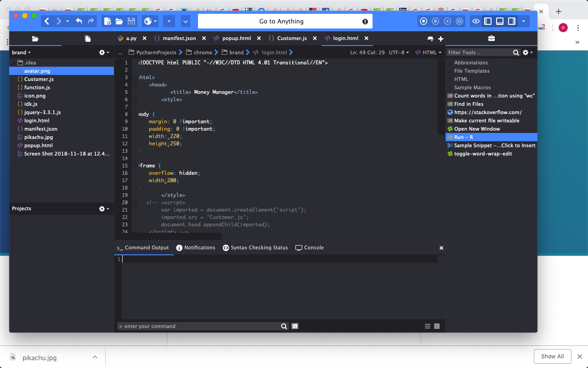Go back with the toolbar back arrow
This screenshot has width=588, height=368.
click(x=47, y=21)
